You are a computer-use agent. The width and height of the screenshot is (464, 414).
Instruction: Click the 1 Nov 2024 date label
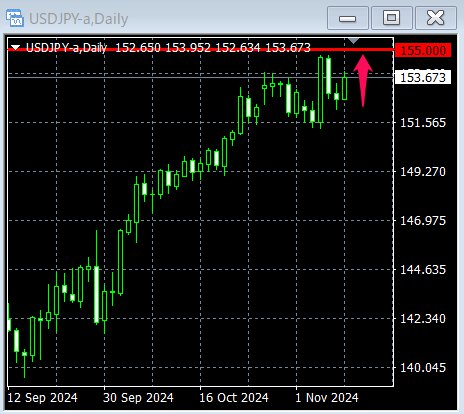tap(327, 398)
